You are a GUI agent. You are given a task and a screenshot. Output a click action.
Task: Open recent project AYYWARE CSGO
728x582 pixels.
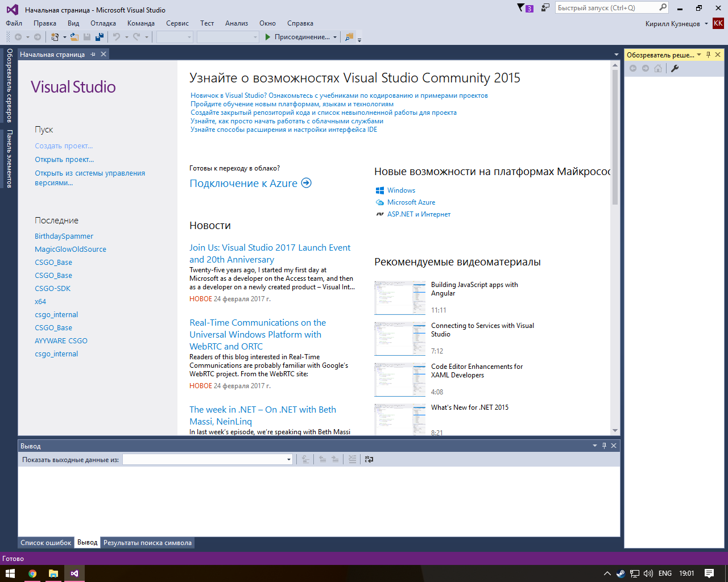tap(61, 341)
